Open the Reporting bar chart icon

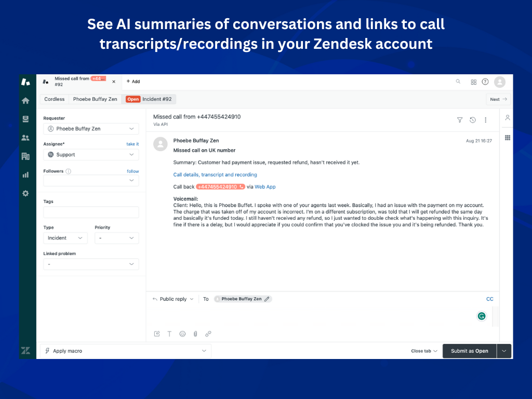click(25, 175)
